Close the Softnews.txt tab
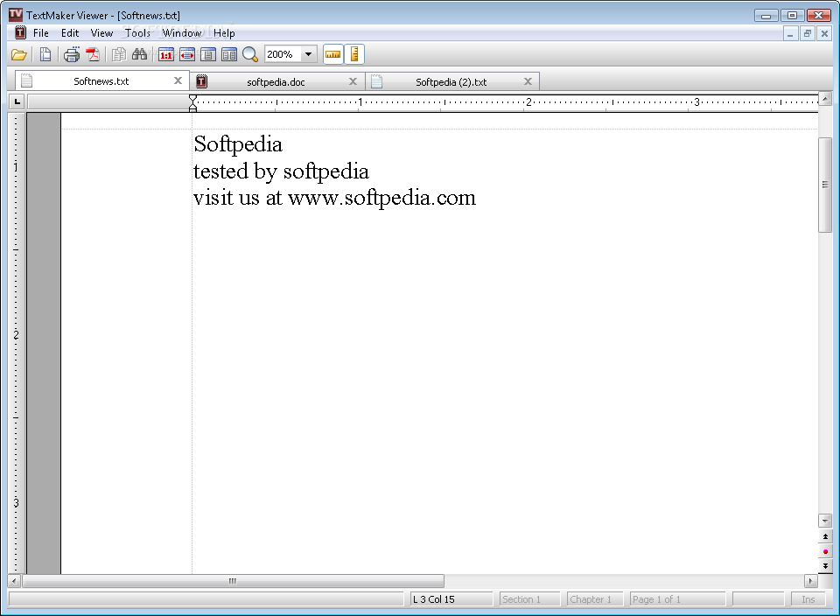Image resolution: width=840 pixels, height=616 pixels. coord(178,80)
